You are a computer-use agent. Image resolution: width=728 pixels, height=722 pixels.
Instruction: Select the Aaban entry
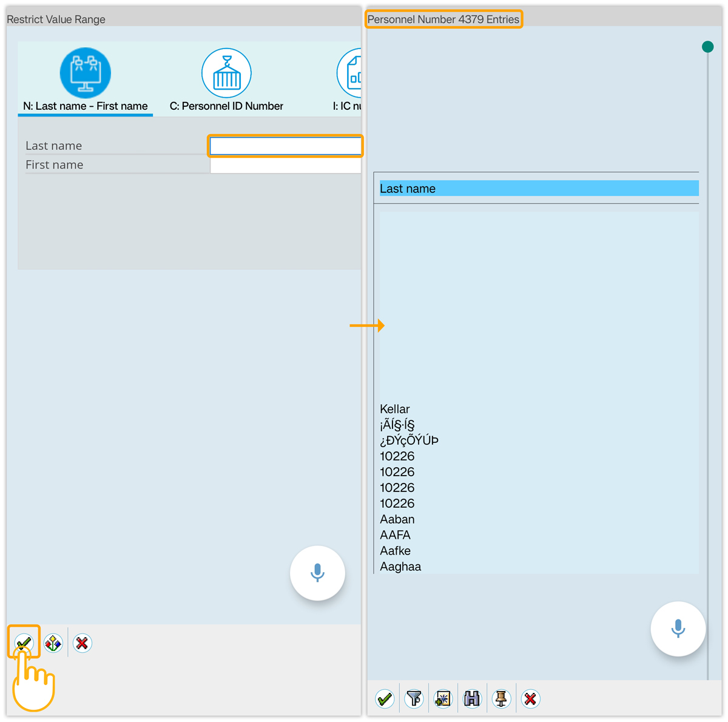397,519
